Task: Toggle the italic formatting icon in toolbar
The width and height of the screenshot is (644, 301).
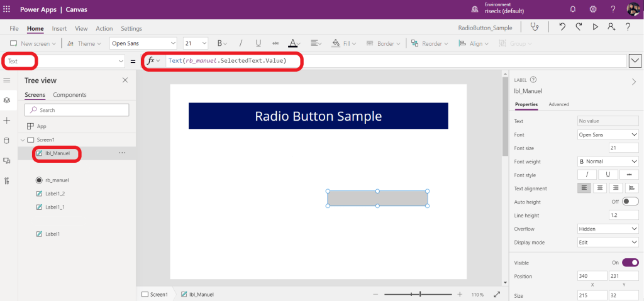Action: click(x=241, y=43)
